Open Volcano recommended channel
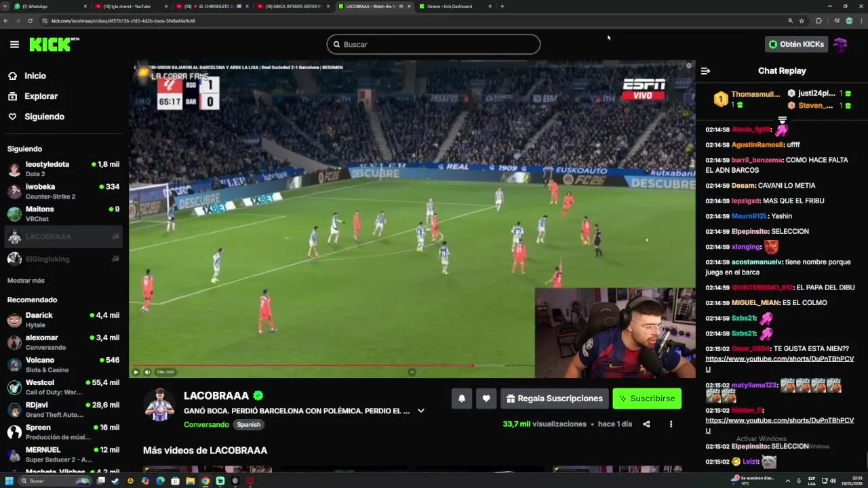Viewport: 868px width, 488px height. click(64, 365)
